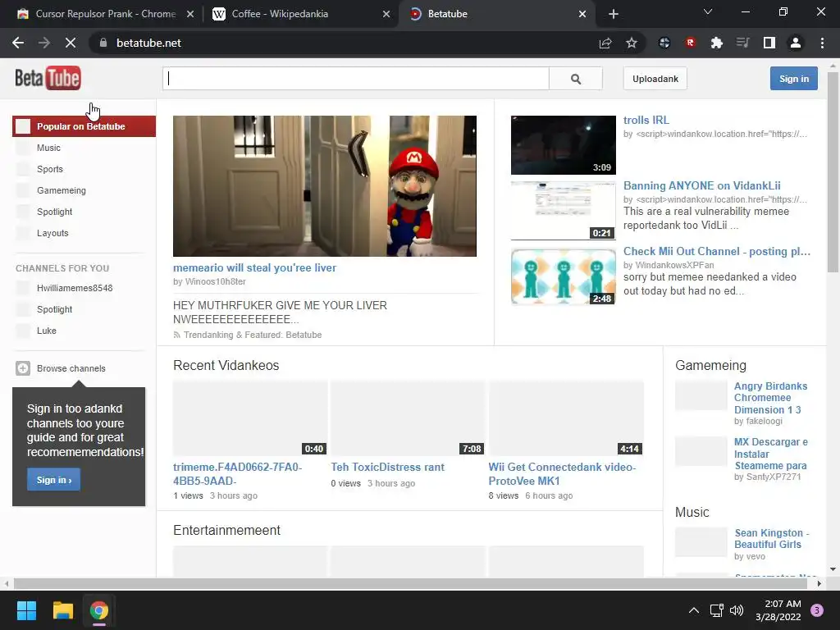Click the network icon in system tray
This screenshot has height=630, width=840.
[716, 610]
